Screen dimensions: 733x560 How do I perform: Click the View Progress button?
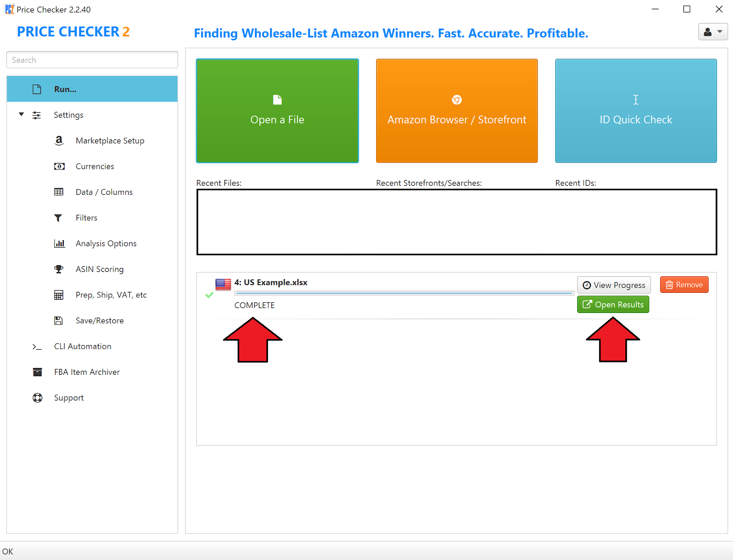614,285
